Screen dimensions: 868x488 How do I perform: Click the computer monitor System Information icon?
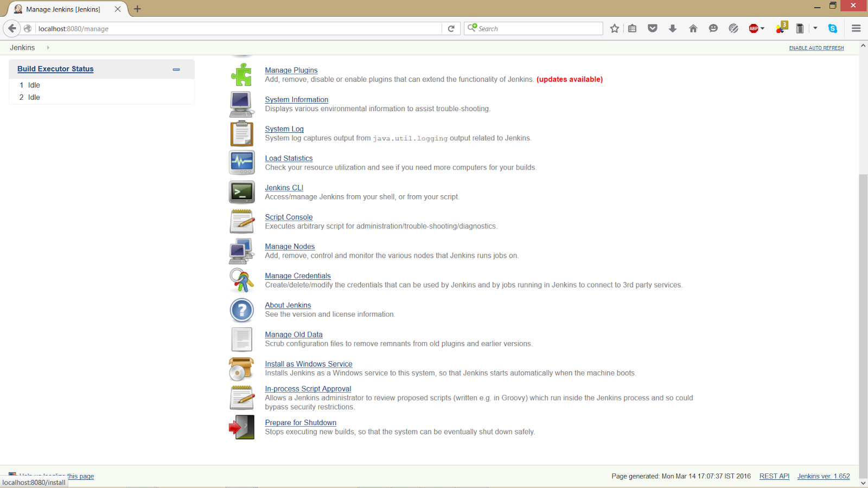pos(241,104)
